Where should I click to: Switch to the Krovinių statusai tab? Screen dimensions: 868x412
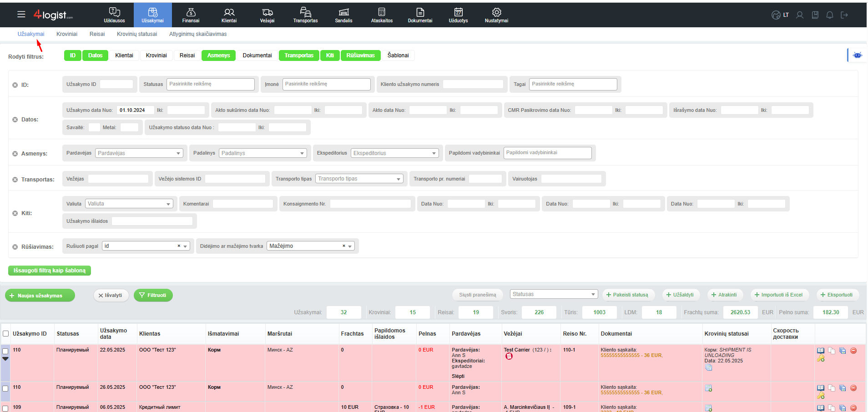tap(137, 34)
